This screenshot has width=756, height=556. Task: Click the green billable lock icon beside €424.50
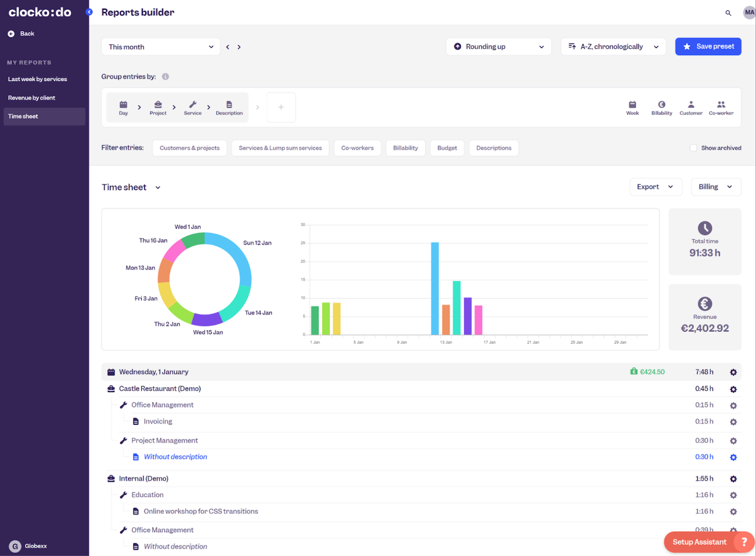pyautogui.click(x=633, y=371)
